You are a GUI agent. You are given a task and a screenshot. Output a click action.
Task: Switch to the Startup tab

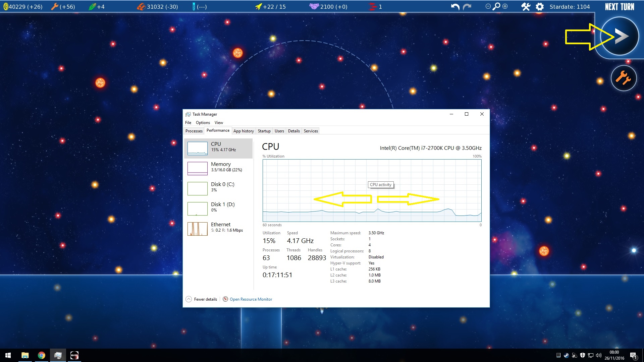point(264,131)
